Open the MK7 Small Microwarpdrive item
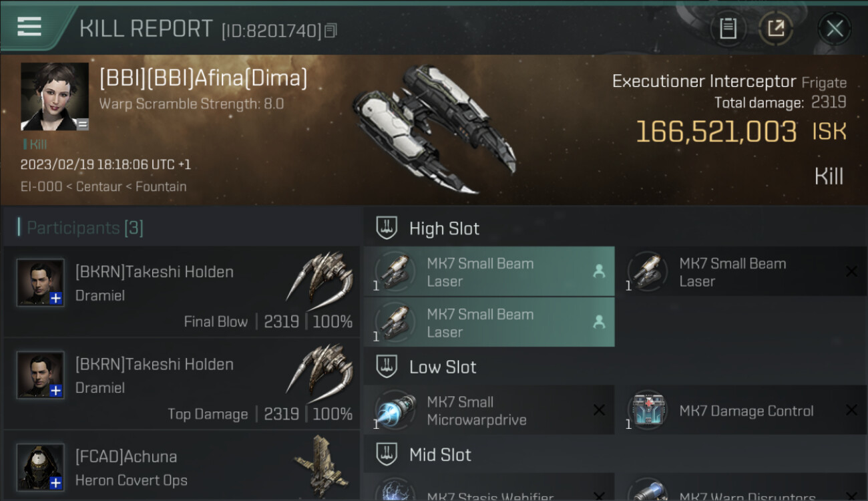This screenshot has height=501, width=868. click(x=489, y=411)
